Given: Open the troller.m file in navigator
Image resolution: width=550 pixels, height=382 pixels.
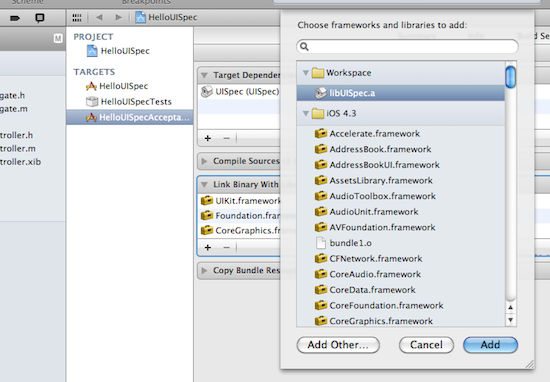Looking at the screenshot, I should 18,149.
